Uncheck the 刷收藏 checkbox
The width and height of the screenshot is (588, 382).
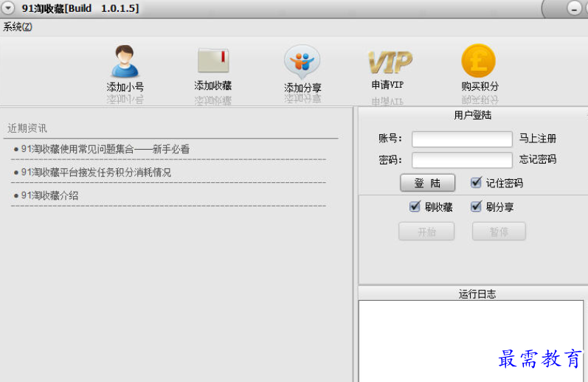point(415,206)
